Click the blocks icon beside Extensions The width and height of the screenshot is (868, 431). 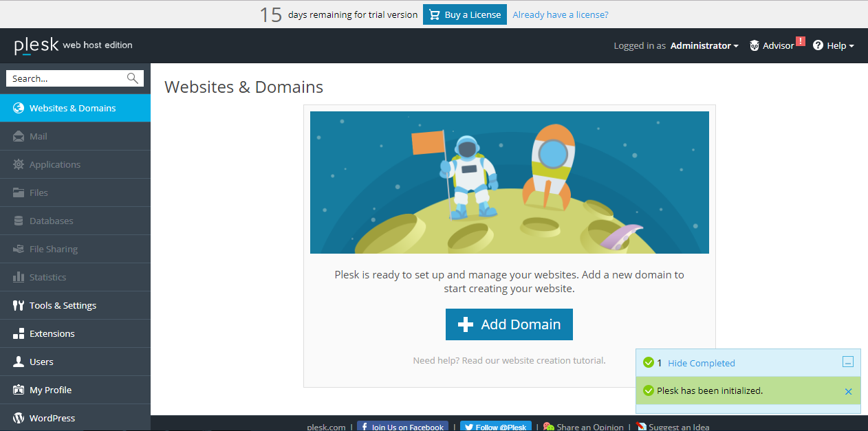coord(19,333)
